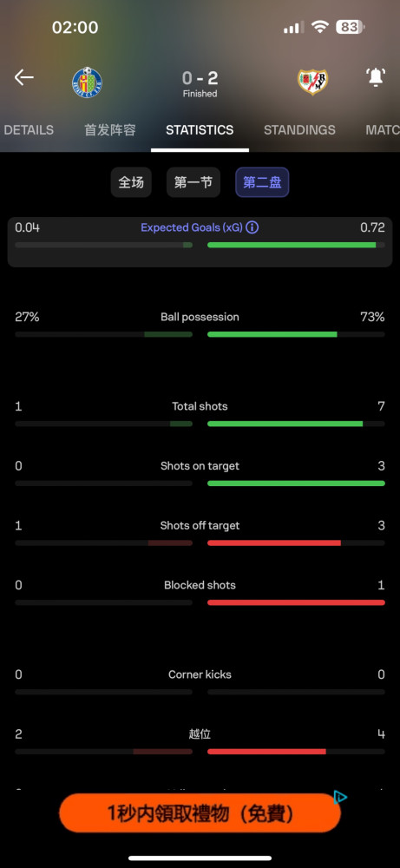Tap the Expected Goals (xG) label

(x=192, y=227)
